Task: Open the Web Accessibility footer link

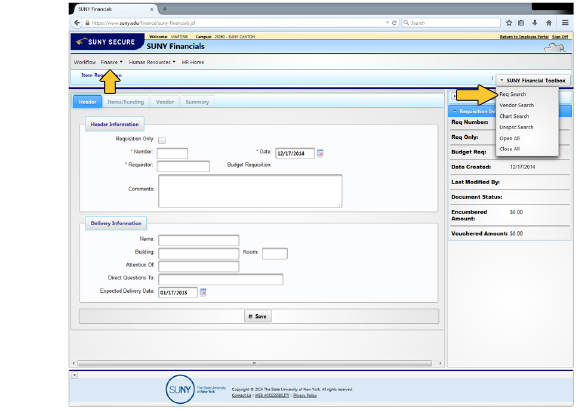Action: pyautogui.click(x=272, y=395)
